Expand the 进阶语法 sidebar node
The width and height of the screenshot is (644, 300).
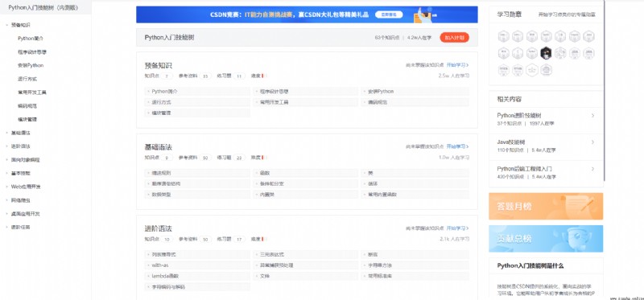[7, 146]
